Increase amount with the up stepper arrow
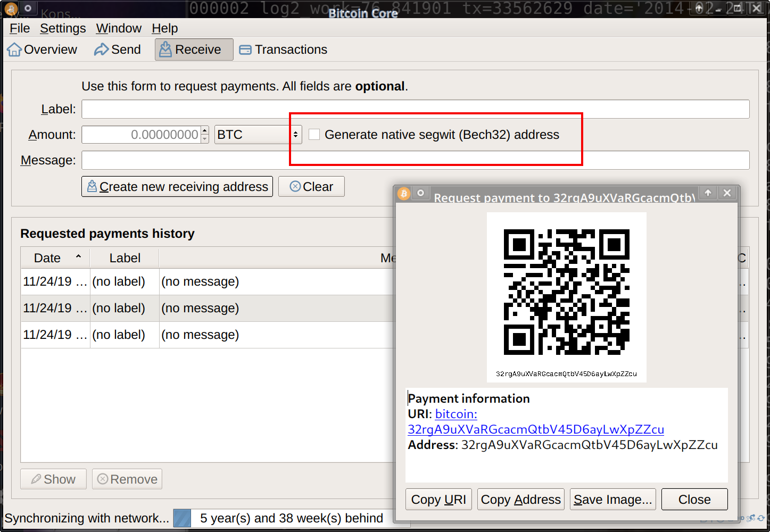The width and height of the screenshot is (770, 532). pyautogui.click(x=205, y=131)
